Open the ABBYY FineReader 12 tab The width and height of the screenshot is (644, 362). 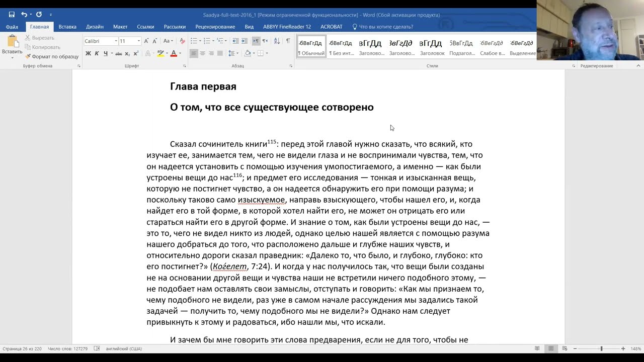pyautogui.click(x=287, y=27)
